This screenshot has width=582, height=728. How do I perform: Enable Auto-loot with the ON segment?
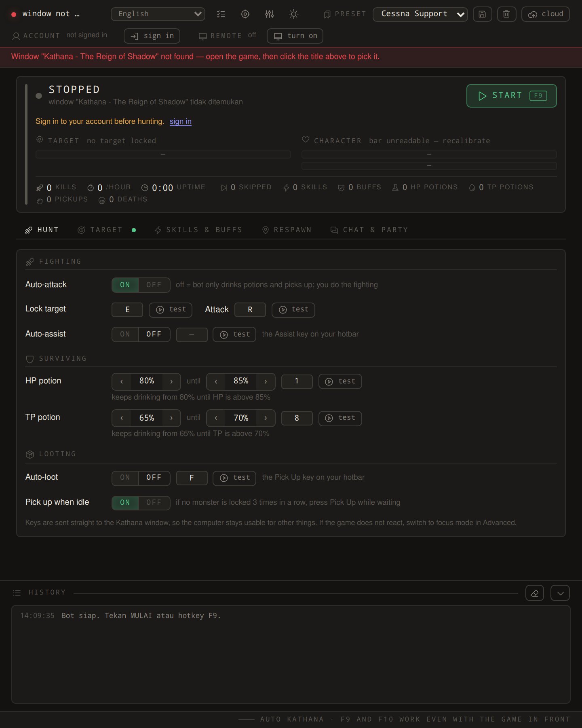(x=125, y=478)
